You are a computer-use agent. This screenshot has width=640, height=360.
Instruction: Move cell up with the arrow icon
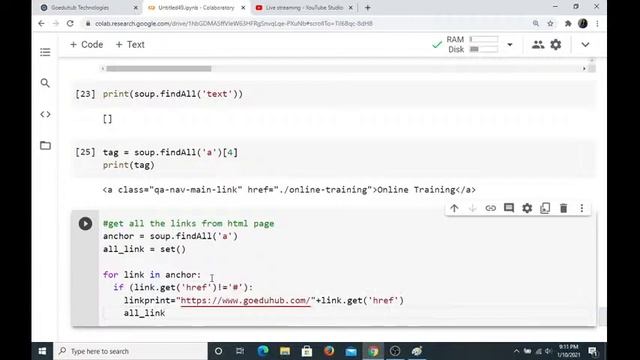[454, 208]
